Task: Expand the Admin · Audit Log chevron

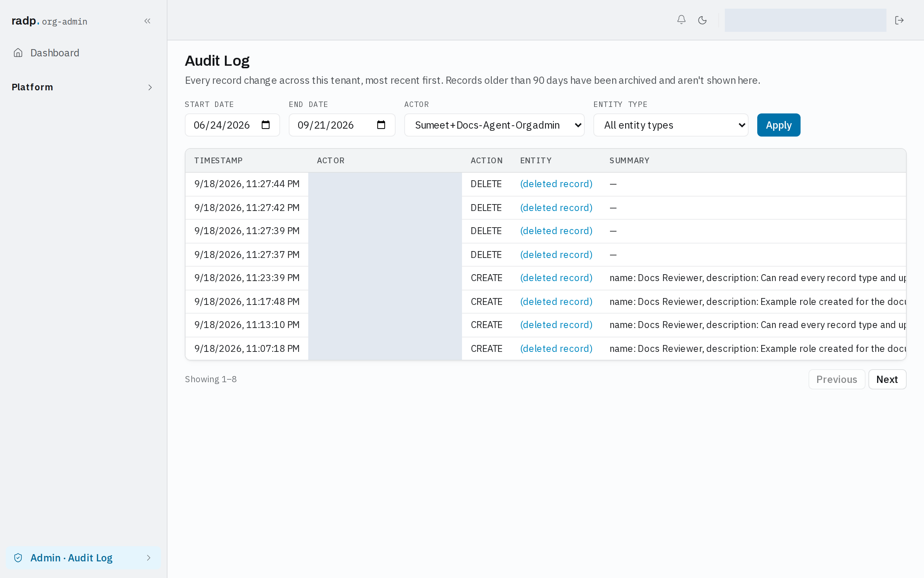Action: (x=149, y=558)
